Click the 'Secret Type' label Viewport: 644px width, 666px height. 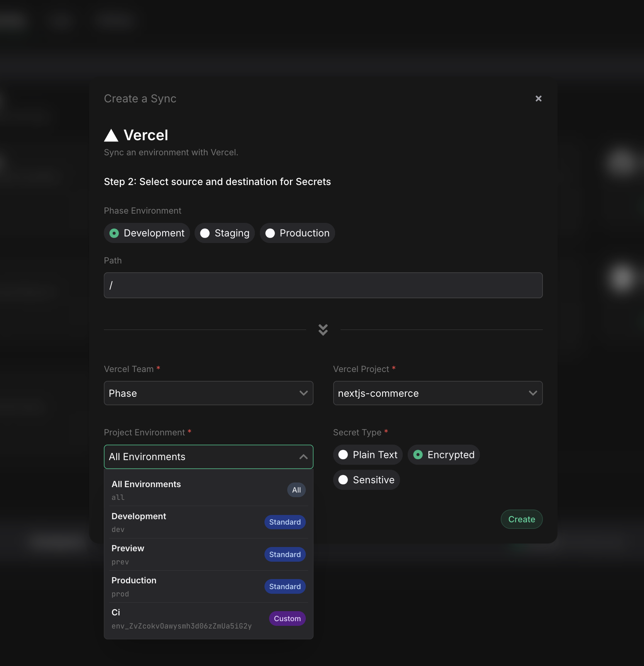tap(357, 432)
